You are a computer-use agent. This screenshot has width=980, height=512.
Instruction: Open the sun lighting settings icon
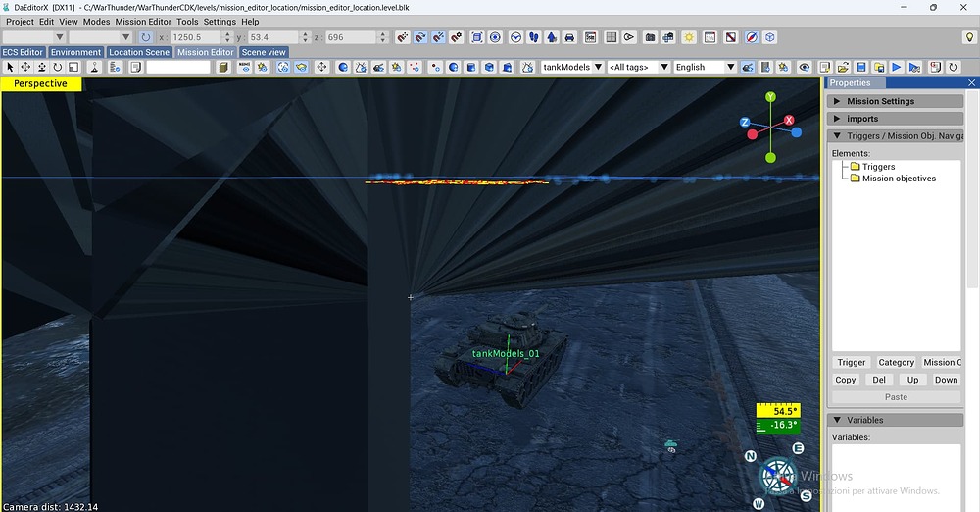[x=689, y=37]
